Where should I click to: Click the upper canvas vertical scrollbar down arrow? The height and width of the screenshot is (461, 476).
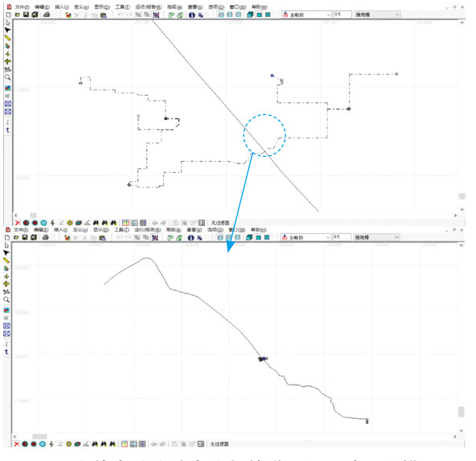click(462, 209)
